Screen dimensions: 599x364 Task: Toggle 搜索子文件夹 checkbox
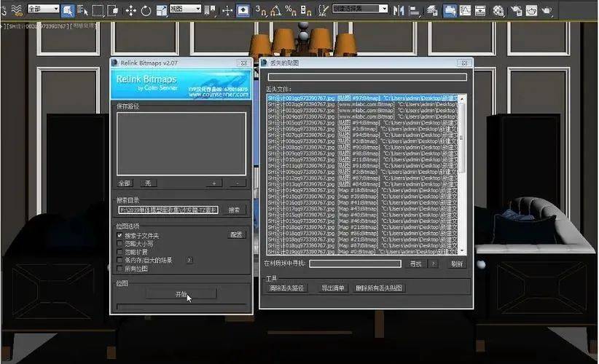point(120,235)
